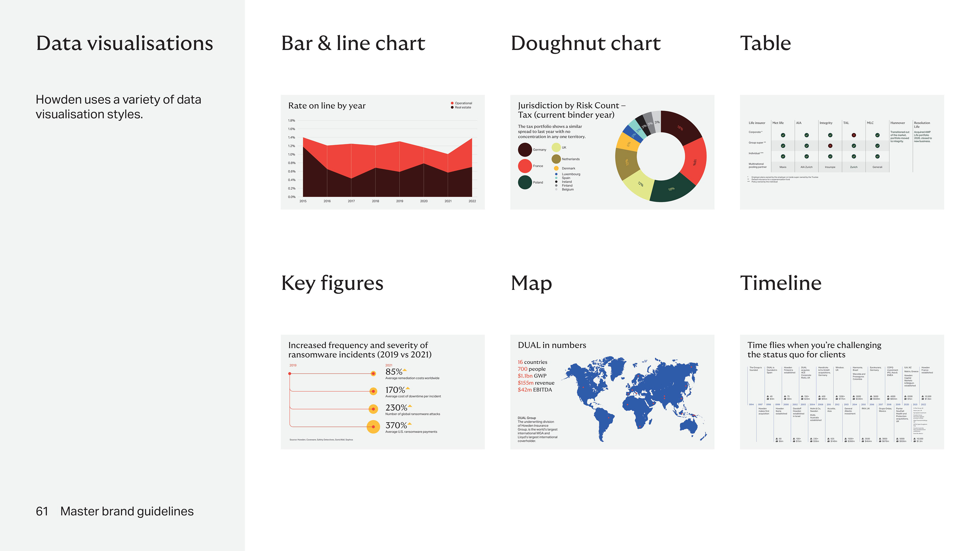Click the Germany dark maroon legend circle

525,149
